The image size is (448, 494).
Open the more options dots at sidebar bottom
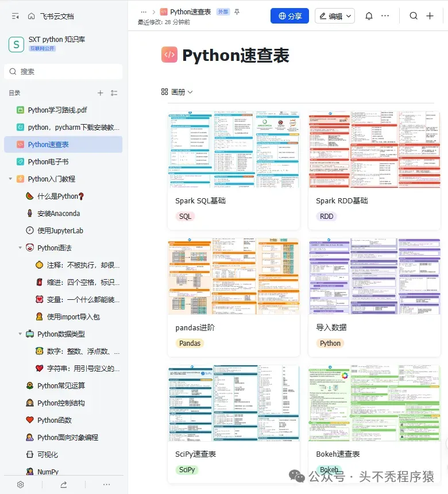click(106, 485)
